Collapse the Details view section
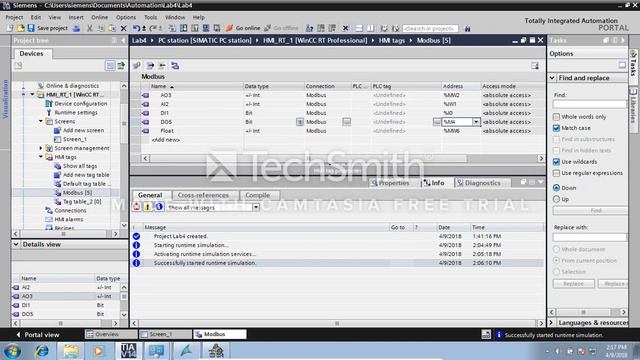The height and width of the screenshot is (360, 640). pos(16,244)
